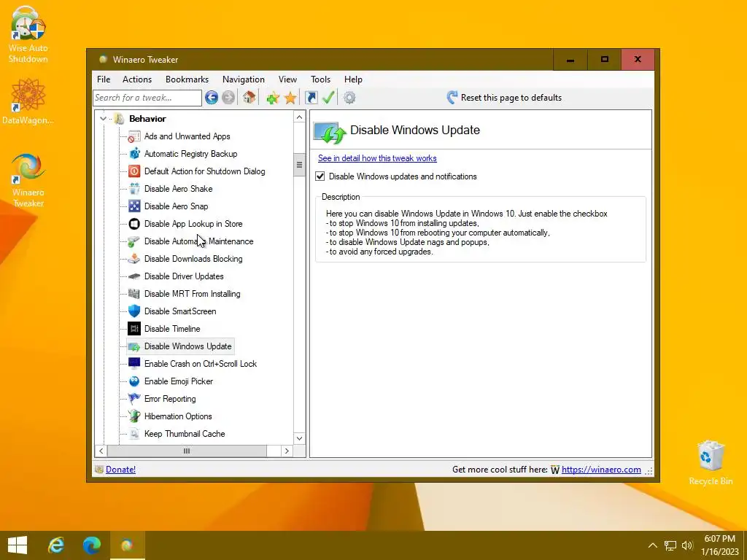
Task: Click the Disable MRT From Installing icon
Action: coord(134,294)
